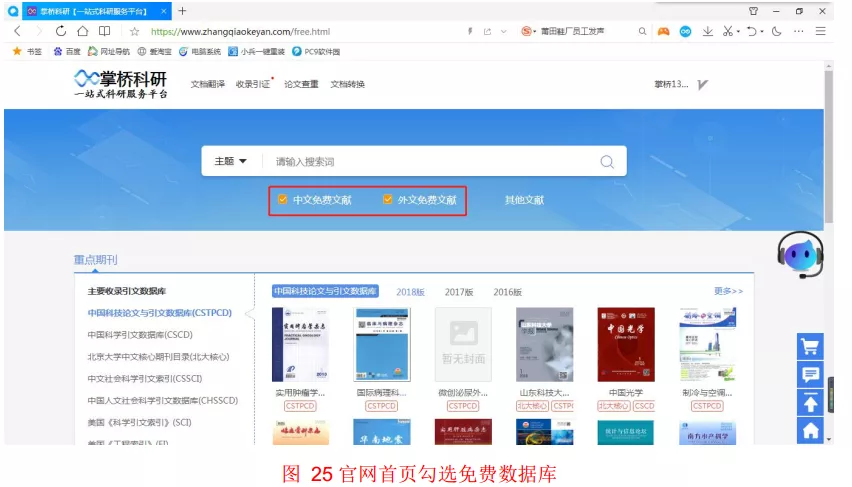Click into the search keyword input field

point(430,162)
